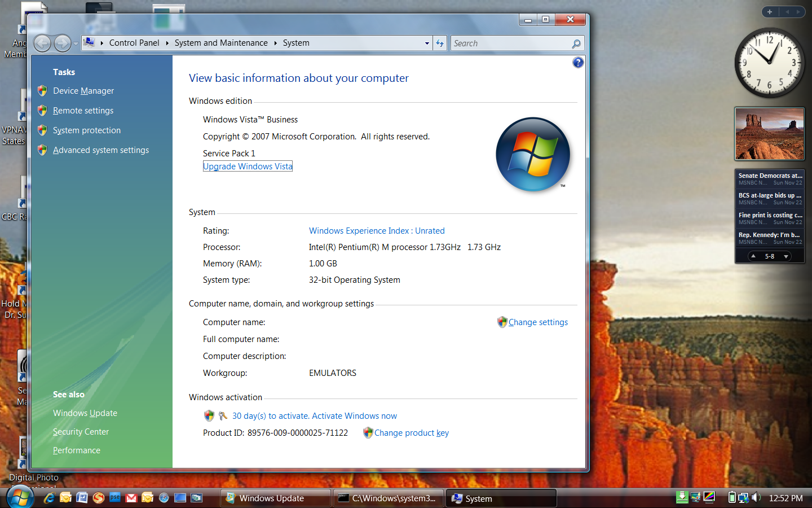
Task: Open the red swirl app in Quick Launch
Action: tap(99, 498)
